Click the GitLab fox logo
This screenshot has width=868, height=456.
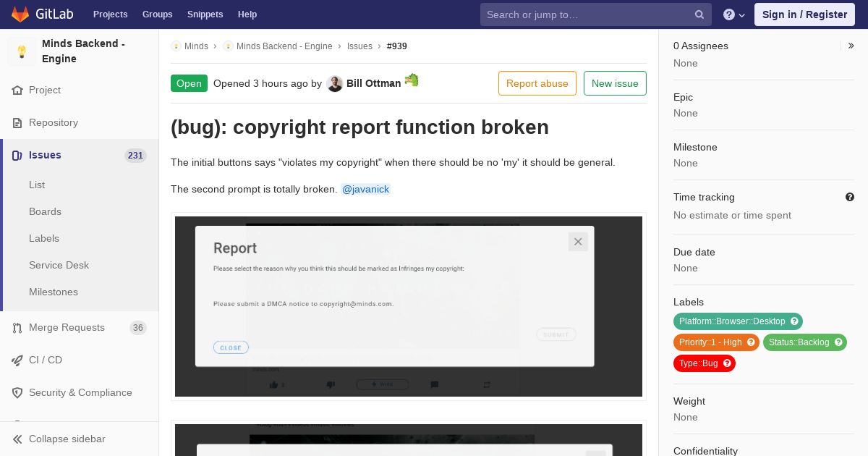click(20, 14)
